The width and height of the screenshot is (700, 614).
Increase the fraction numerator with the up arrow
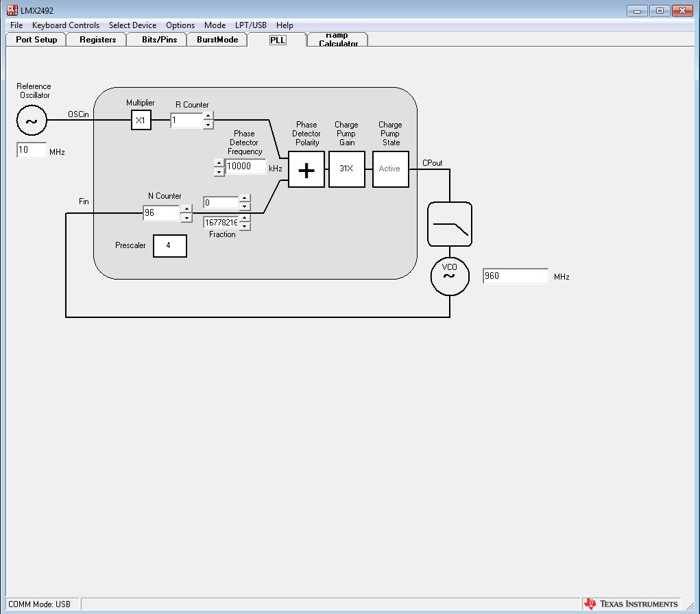[245, 198]
